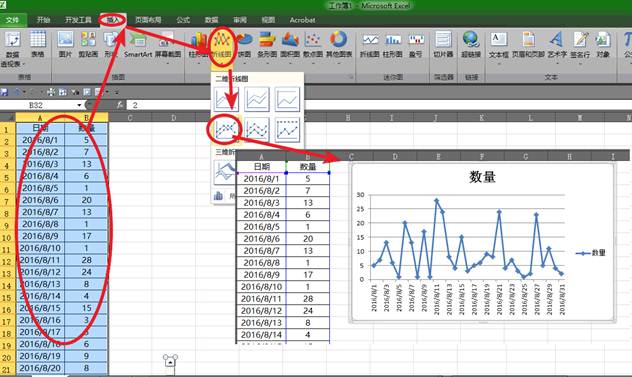The image size is (632, 377).
Task: Expand the Name Box dropdown arrow
Action: 79,105
